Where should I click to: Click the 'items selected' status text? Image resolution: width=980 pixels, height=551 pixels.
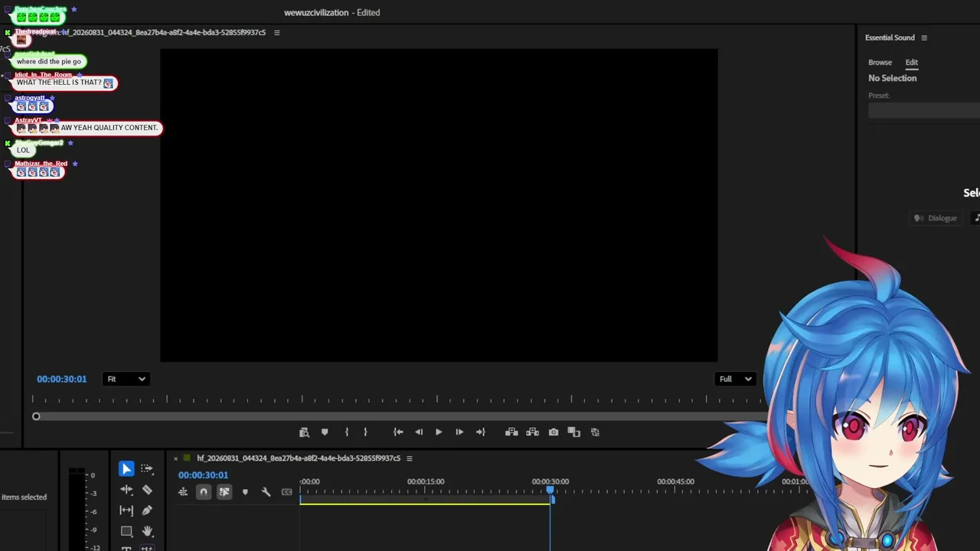[x=24, y=497]
